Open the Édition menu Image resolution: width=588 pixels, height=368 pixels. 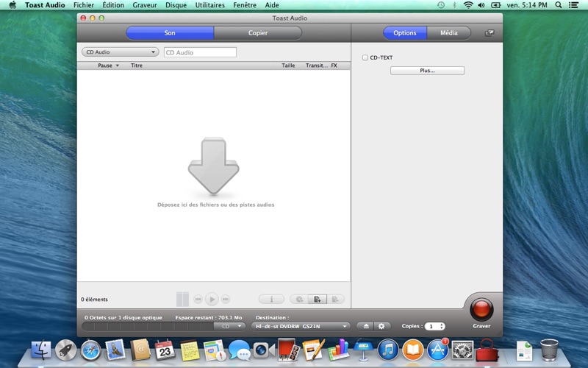[113, 5]
